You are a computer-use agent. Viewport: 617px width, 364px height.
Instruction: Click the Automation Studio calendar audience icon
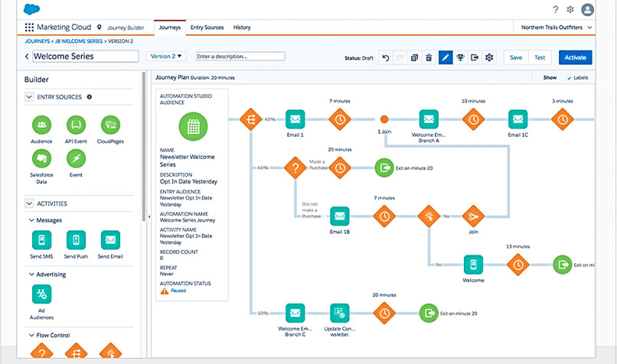[x=193, y=127]
